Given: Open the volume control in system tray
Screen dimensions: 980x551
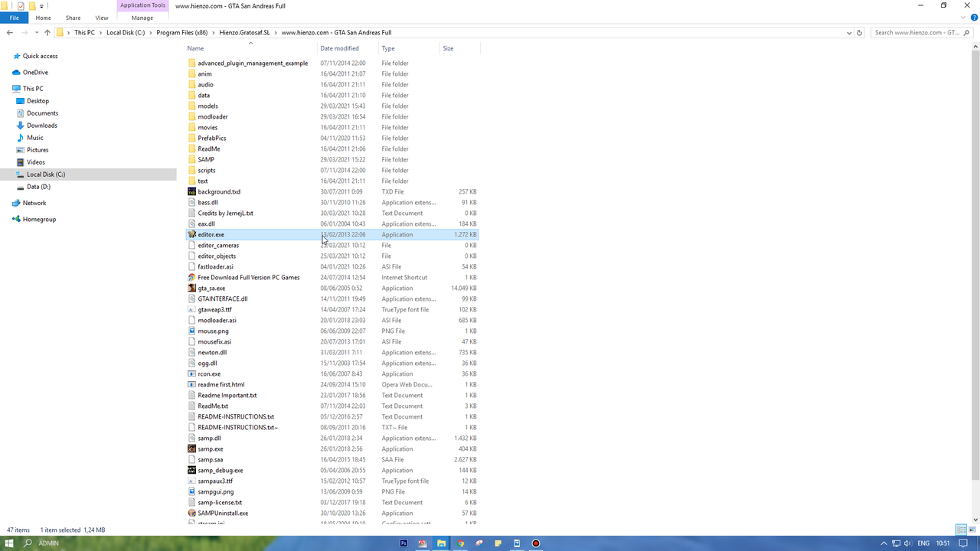Looking at the screenshot, I should click(x=909, y=543).
